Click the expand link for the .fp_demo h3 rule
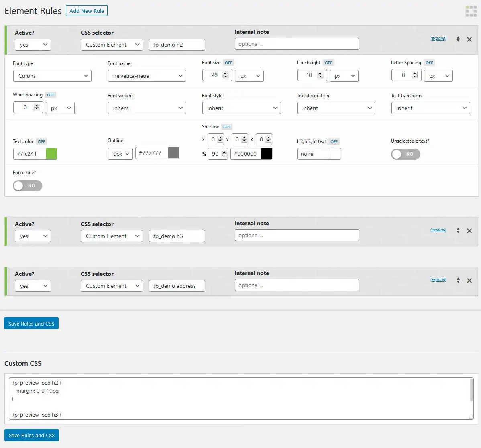Viewport: 481px width, 448px height. (438, 230)
